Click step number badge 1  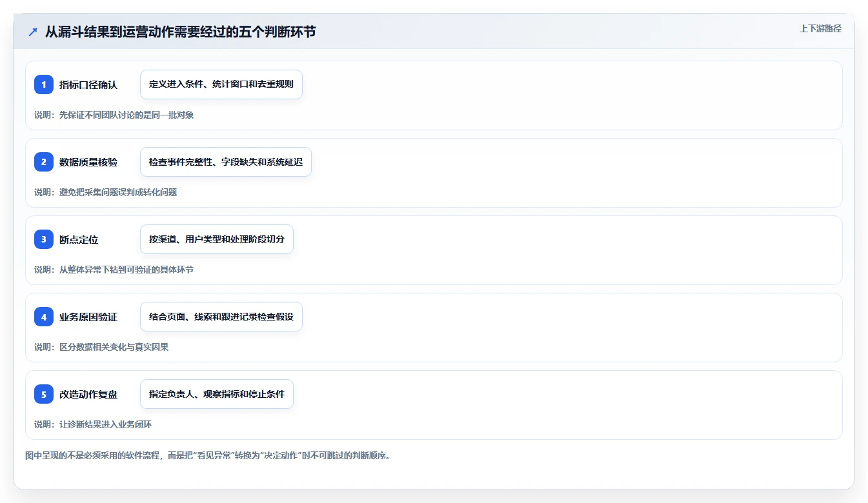click(x=44, y=84)
